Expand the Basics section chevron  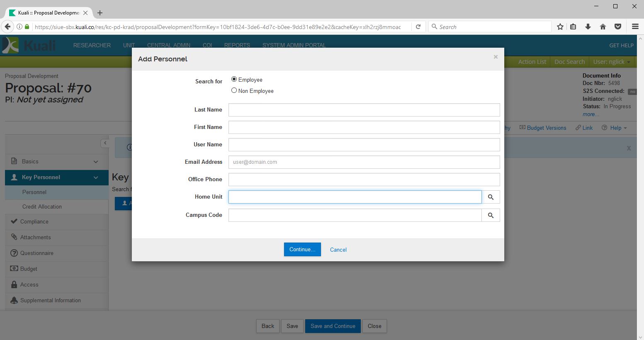pyautogui.click(x=96, y=162)
